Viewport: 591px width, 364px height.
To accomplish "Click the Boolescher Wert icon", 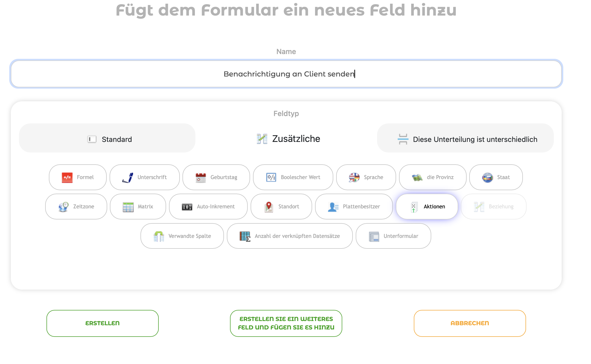I will click(x=271, y=178).
